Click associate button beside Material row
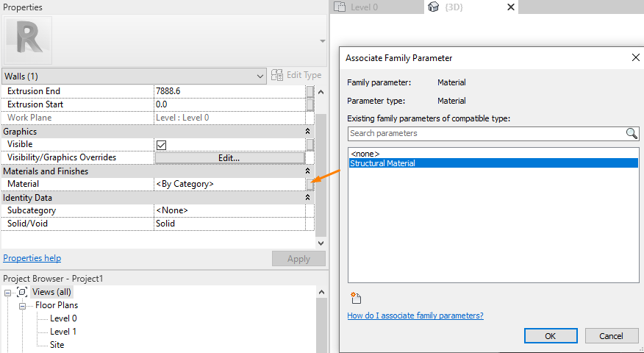644x353 pixels. pos(310,184)
